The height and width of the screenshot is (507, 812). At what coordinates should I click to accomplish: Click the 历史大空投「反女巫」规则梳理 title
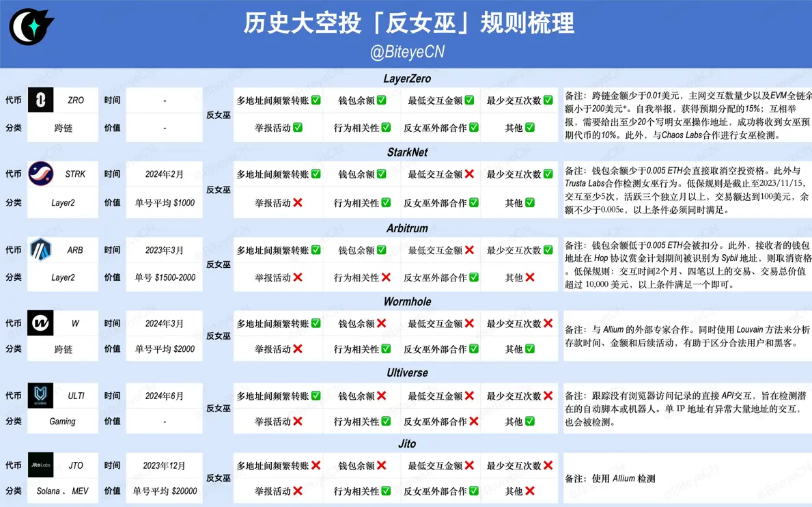click(408, 24)
